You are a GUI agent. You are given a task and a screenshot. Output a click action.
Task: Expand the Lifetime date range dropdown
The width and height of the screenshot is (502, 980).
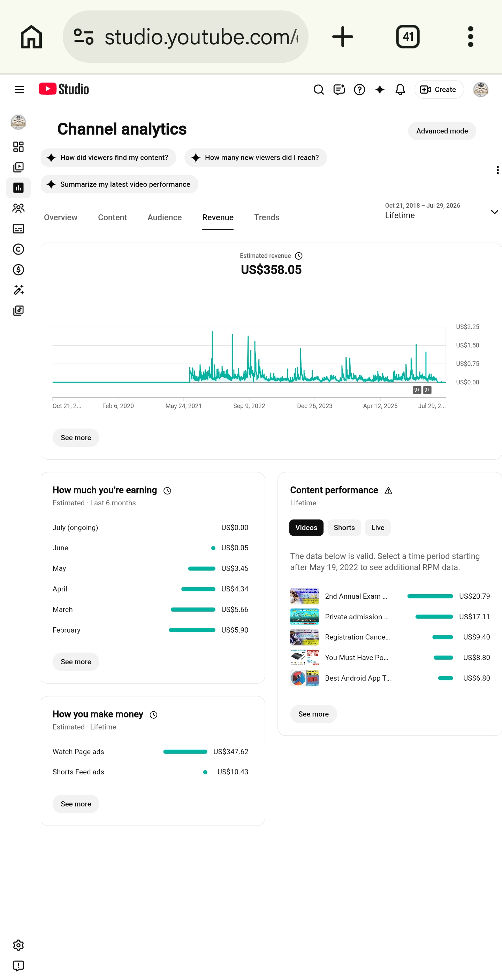coord(441,211)
